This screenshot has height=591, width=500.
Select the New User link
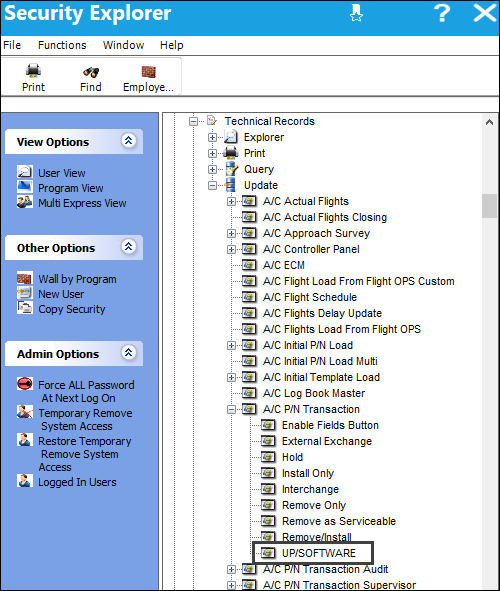[x=61, y=294]
